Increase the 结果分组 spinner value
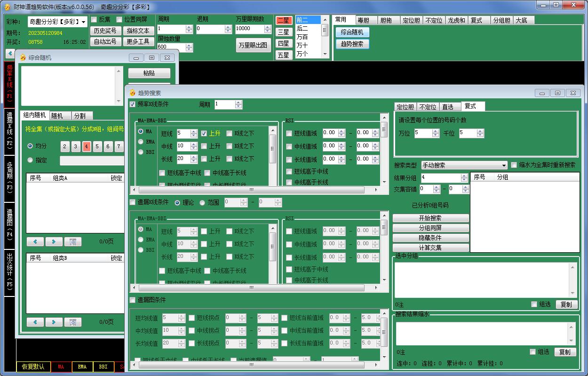Viewport: 588px width, 376px height. click(465, 176)
